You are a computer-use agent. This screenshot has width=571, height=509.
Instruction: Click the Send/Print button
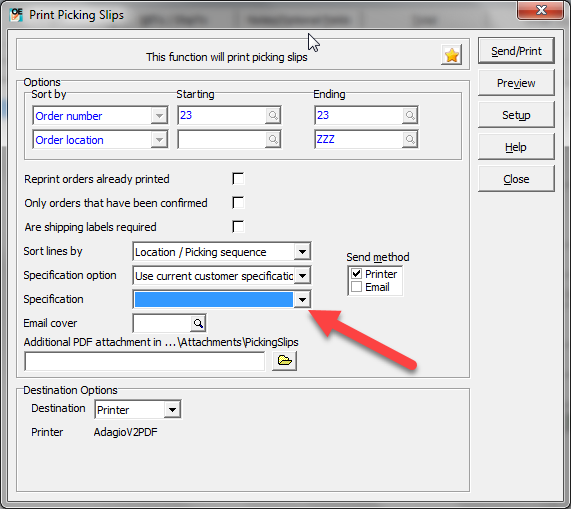[516, 51]
